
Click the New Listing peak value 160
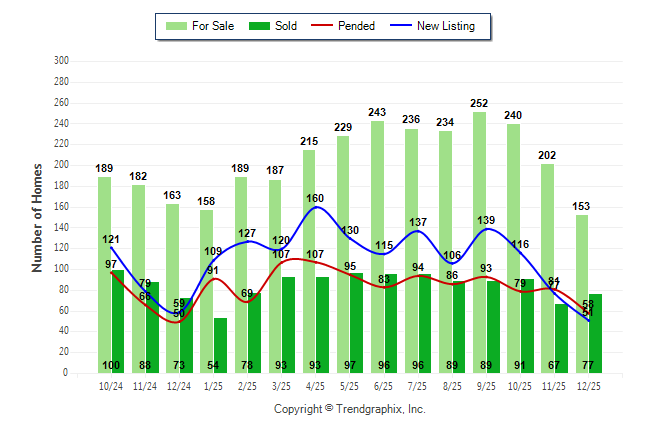316,198
